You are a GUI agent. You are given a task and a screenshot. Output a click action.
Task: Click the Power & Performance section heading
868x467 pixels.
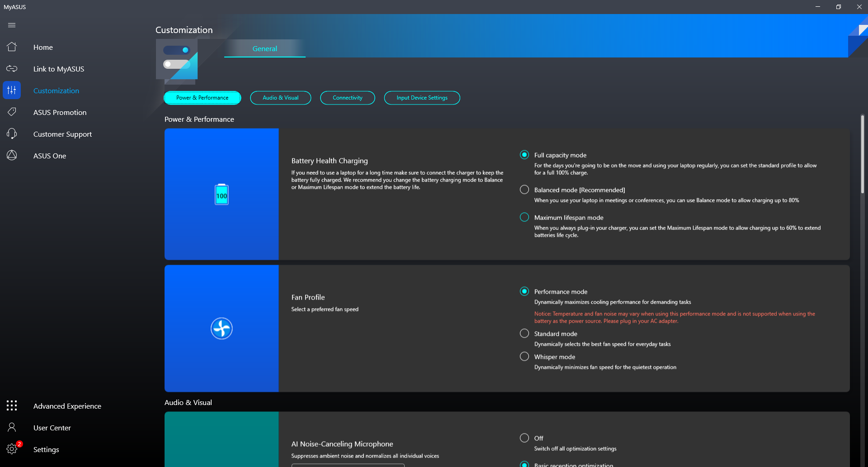coord(199,119)
